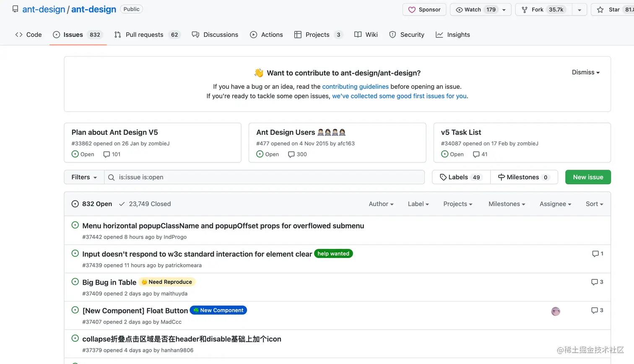Click the help wanted label

coord(333,254)
